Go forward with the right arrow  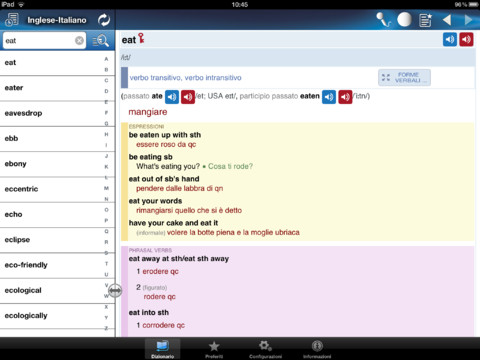(469, 20)
